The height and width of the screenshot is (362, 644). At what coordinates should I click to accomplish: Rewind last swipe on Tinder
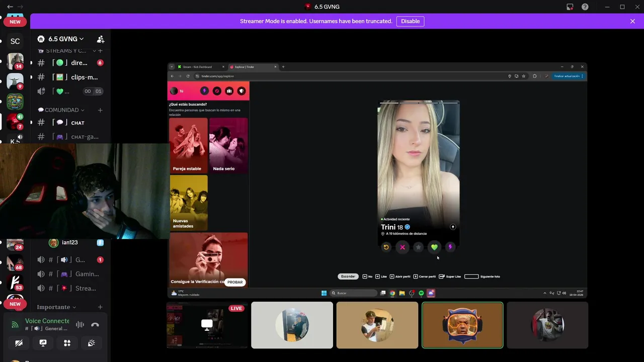point(386,247)
